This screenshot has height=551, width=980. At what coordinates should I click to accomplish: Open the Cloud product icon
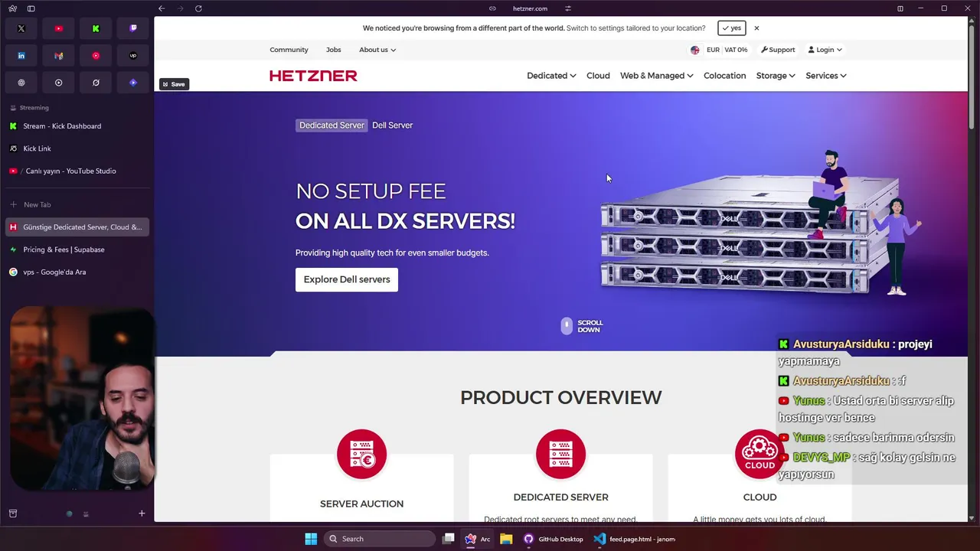[759, 454]
